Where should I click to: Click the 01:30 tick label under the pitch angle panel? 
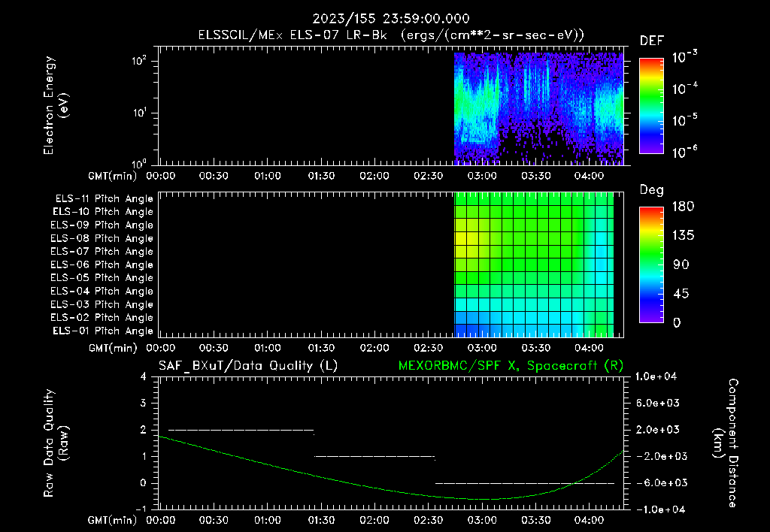pos(321,348)
